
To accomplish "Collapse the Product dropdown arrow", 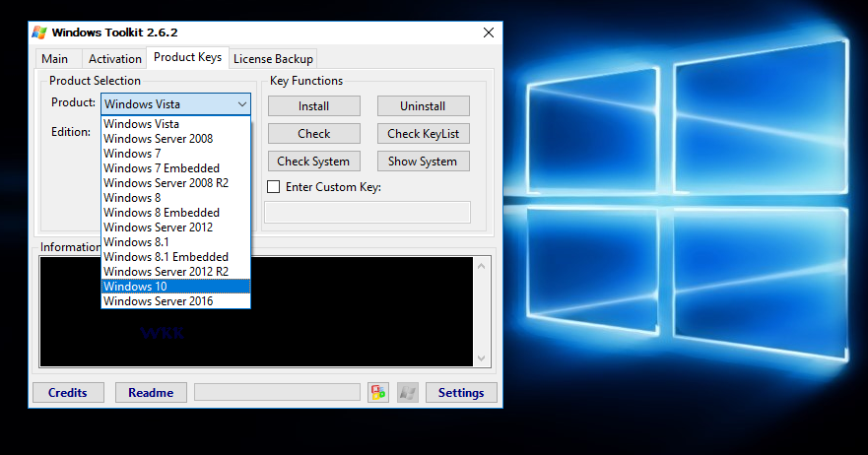I will pos(242,104).
